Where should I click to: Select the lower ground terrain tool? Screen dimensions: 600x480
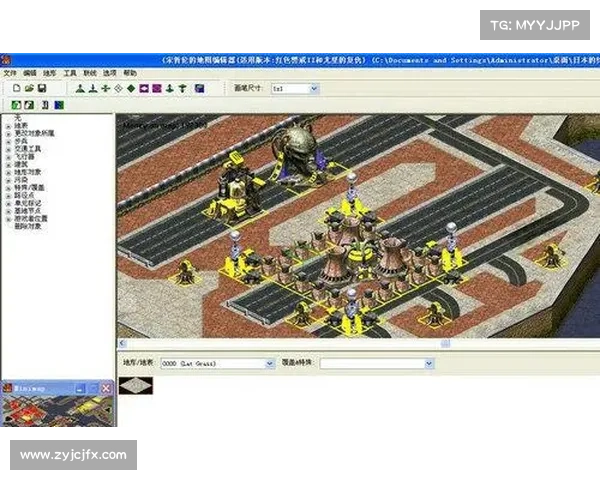(x=93, y=88)
